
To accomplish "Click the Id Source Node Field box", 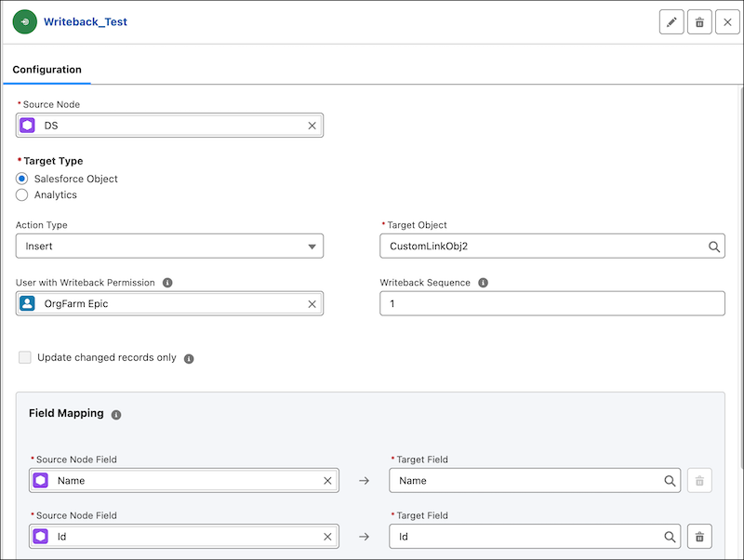I will [x=184, y=536].
